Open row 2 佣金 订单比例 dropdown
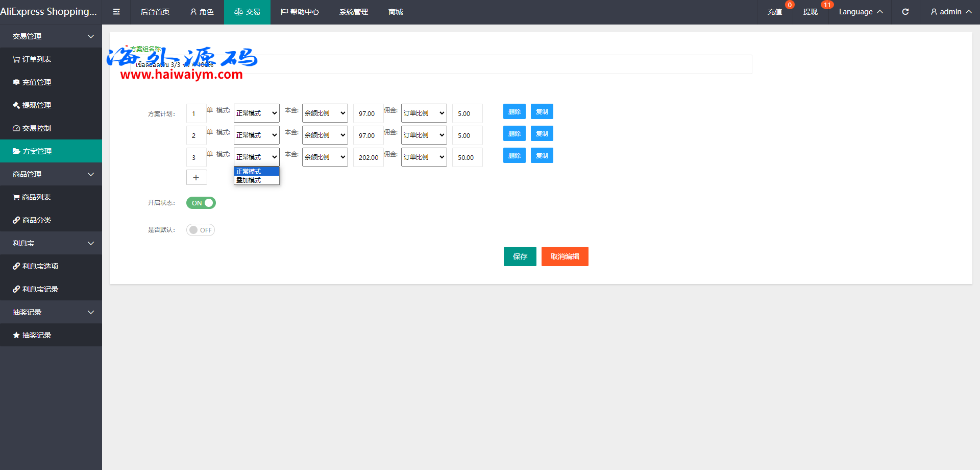 pos(424,135)
